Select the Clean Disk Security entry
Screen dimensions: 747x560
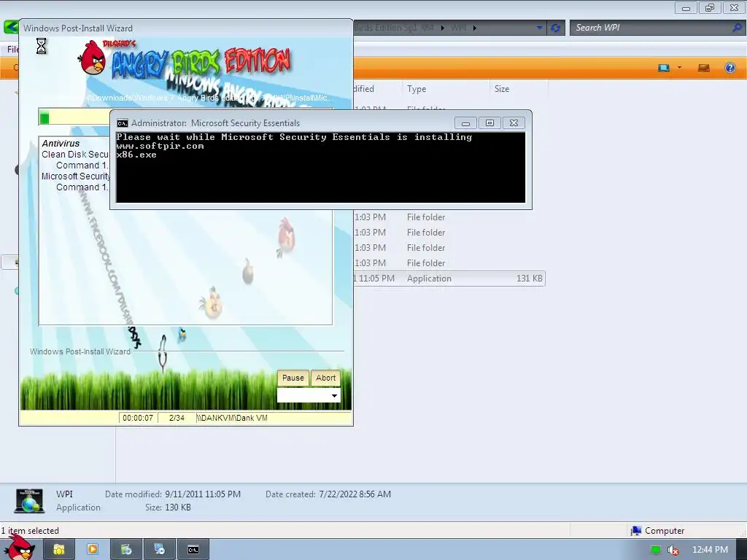click(x=75, y=155)
